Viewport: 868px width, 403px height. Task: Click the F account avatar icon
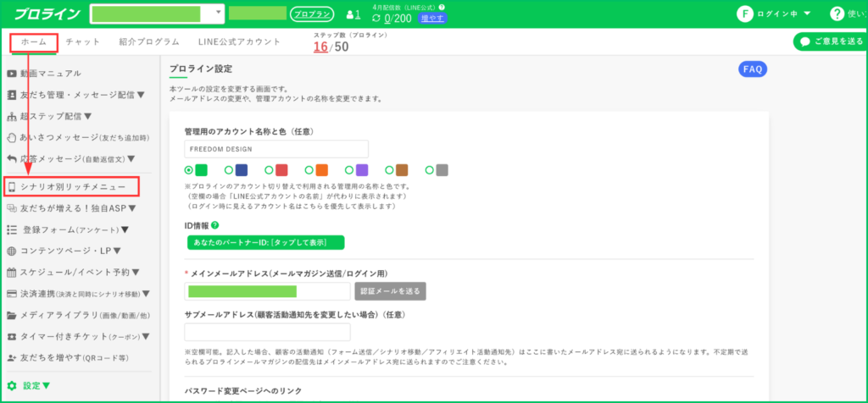pos(744,14)
